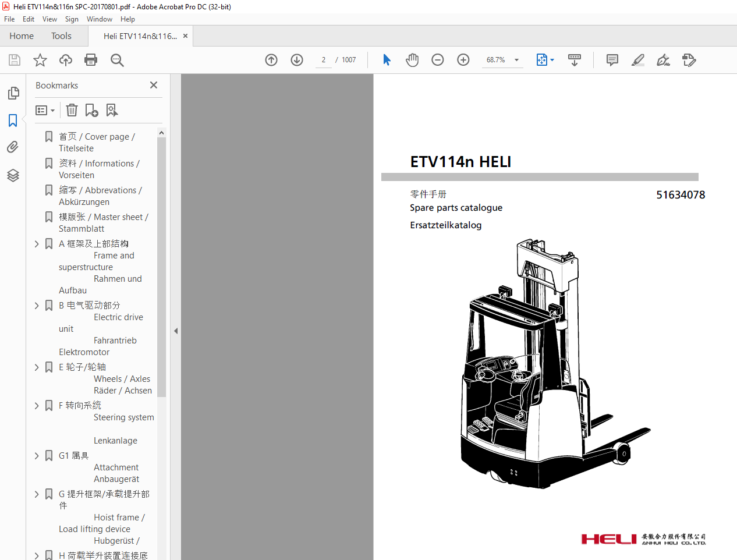Open Page Thumbnails panel
The image size is (737, 560).
pyautogui.click(x=13, y=93)
